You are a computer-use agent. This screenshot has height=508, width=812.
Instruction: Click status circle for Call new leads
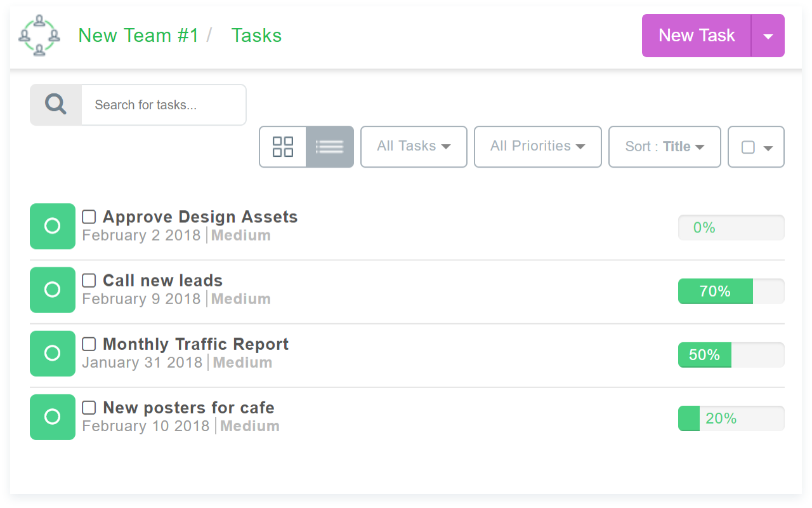tap(53, 290)
